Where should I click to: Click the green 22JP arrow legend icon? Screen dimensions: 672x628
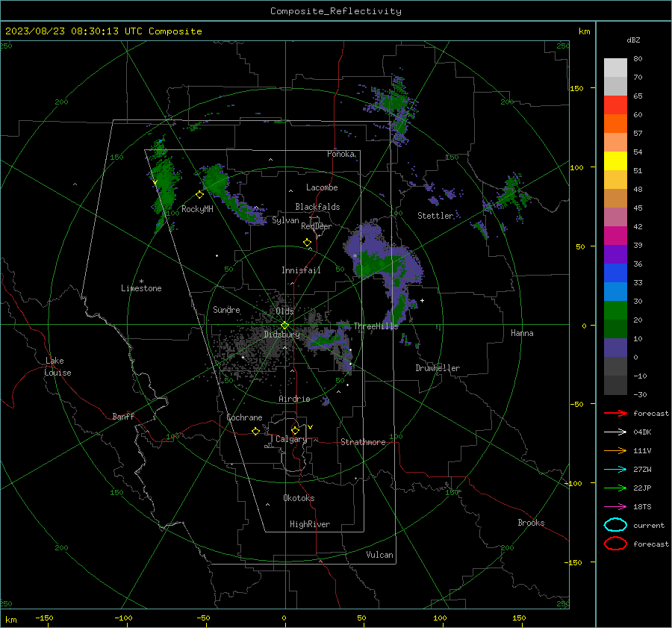coord(615,488)
